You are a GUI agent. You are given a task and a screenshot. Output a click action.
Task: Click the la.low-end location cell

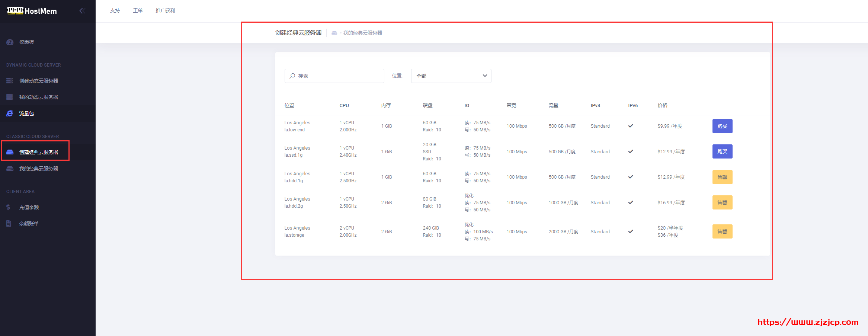297,126
